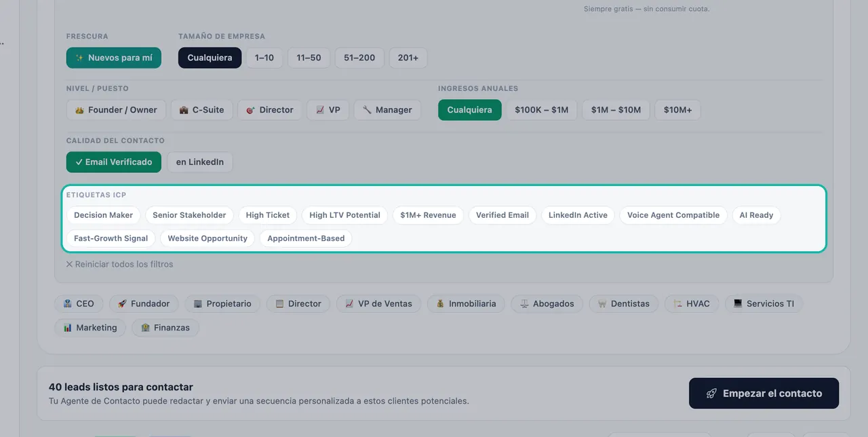
Task: Click the Empezar el contacto button
Action: point(764,394)
